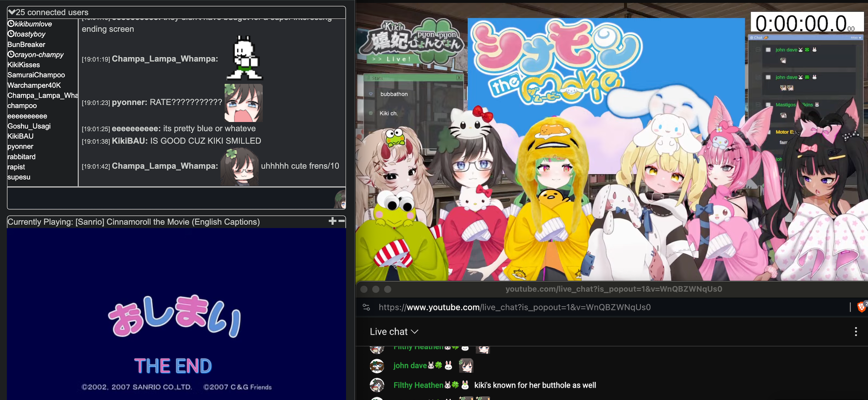Select user KikiBAU in user list
Viewport: 868px width, 400px height.
[x=21, y=136]
